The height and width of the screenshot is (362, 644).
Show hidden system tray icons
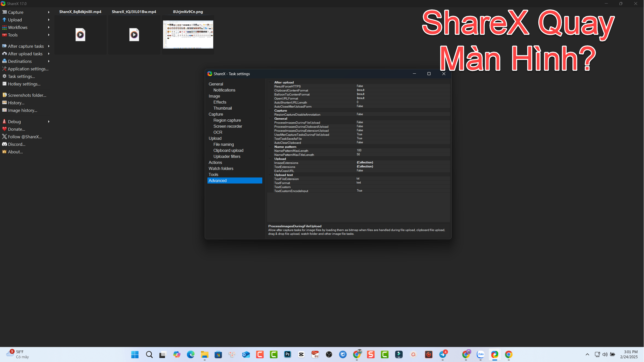tap(587, 354)
